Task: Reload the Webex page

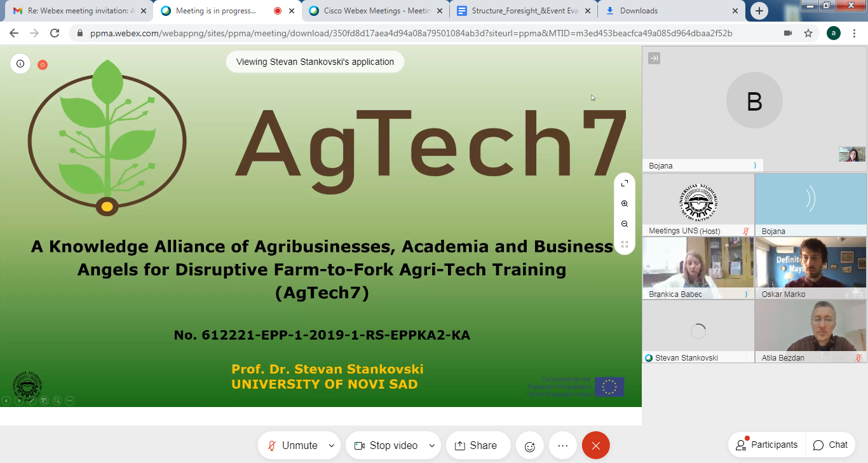Action: [x=55, y=33]
